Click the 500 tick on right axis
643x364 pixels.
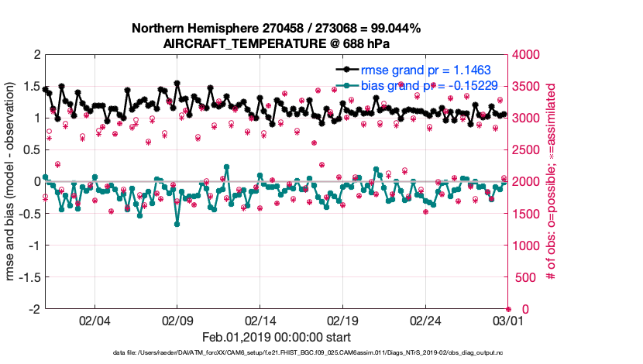[x=523, y=277]
